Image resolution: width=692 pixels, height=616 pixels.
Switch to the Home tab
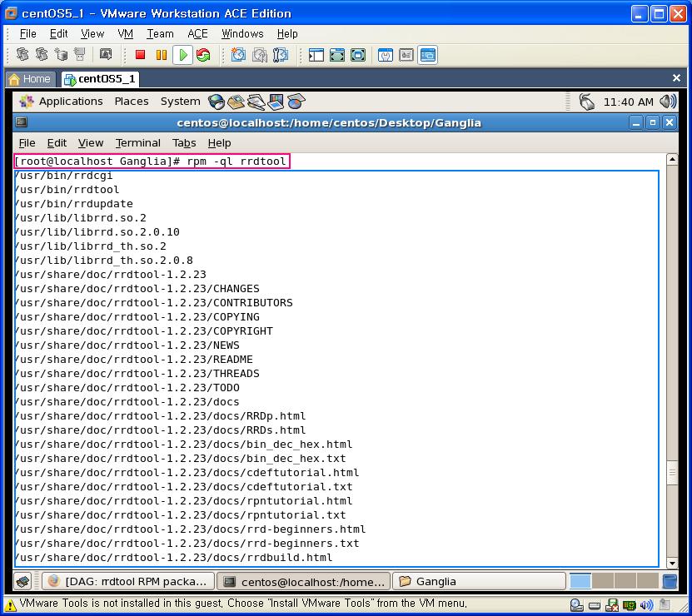31,79
